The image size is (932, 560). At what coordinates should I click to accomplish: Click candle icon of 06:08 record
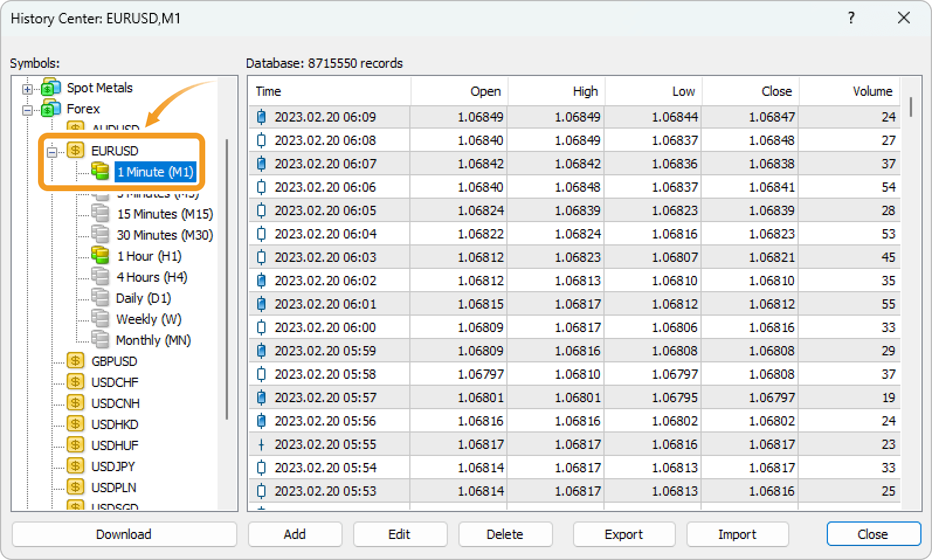click(261, 140)
